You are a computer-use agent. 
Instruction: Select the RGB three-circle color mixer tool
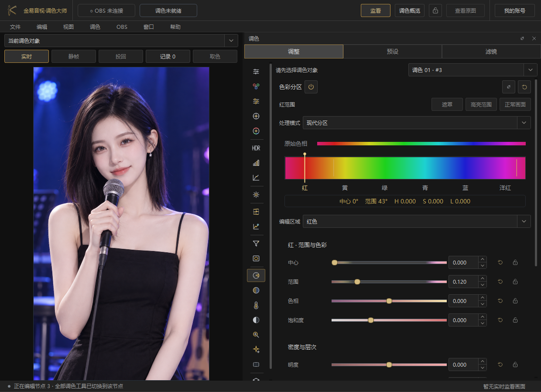click(x=256, y=86)
